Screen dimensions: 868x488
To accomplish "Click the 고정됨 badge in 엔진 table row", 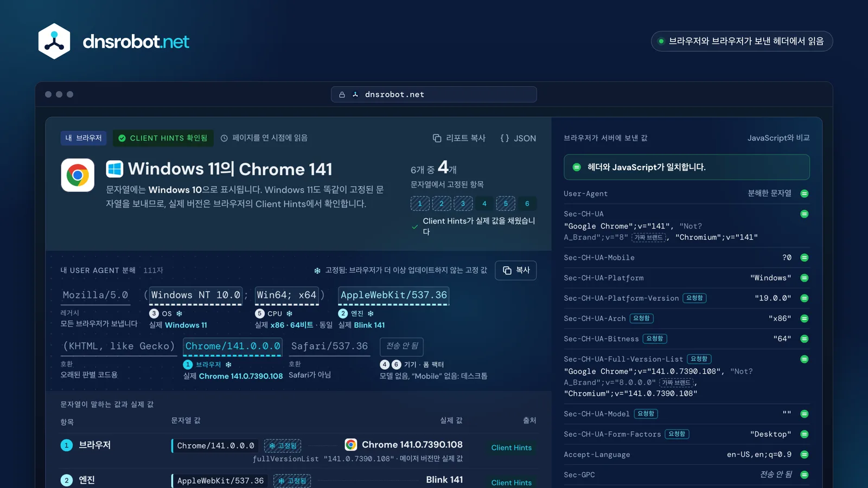I will [x=292, y=480].
